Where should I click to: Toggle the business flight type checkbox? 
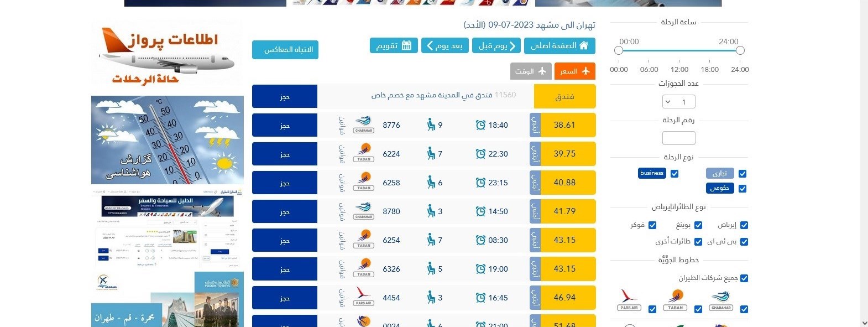pyautogui.click(x=674, y=173)
